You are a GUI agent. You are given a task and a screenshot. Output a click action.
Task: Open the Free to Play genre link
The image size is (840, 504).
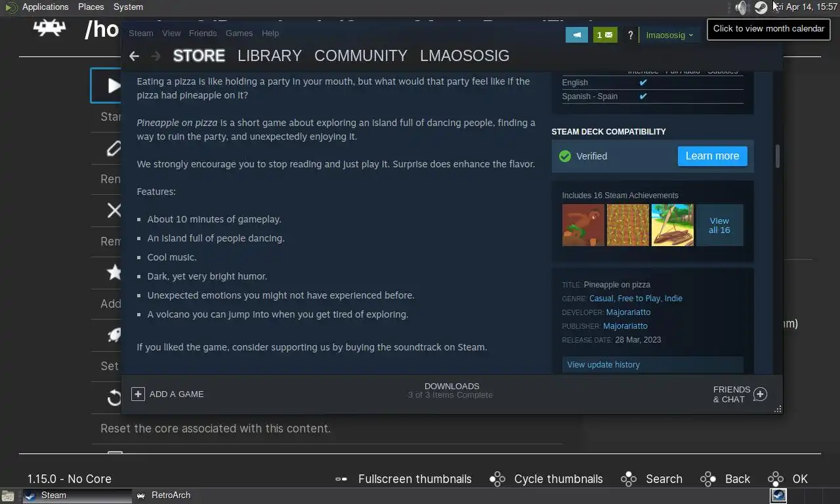639,299
